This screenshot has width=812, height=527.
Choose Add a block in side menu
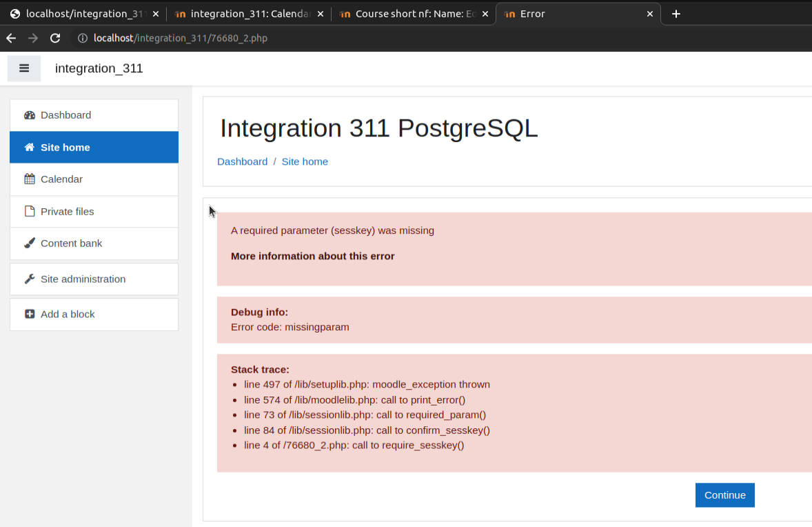coord(94,314)
